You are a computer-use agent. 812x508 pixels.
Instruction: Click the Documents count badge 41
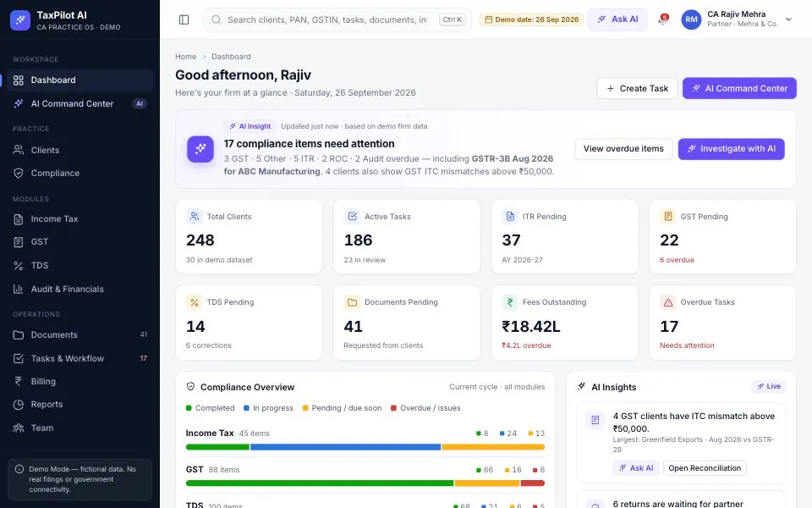tap(144, 335)
